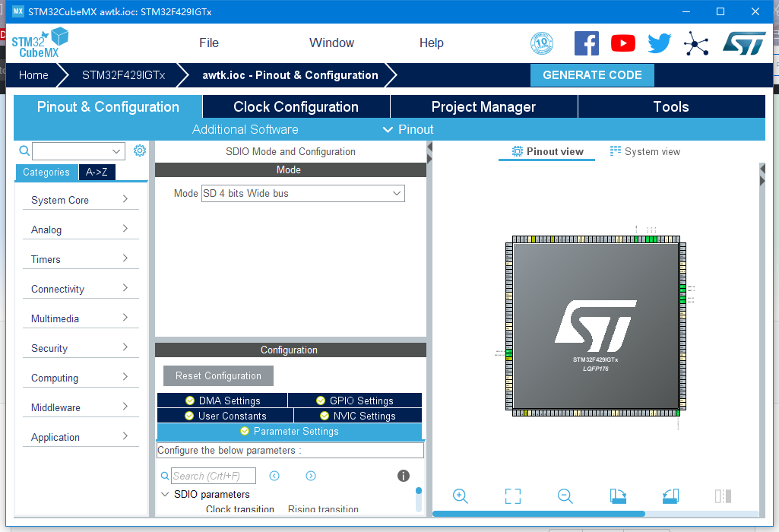Viewport: 779px width, 532px height.
Task: Click the parameter search magnifier icon
Action: point(165,476)
